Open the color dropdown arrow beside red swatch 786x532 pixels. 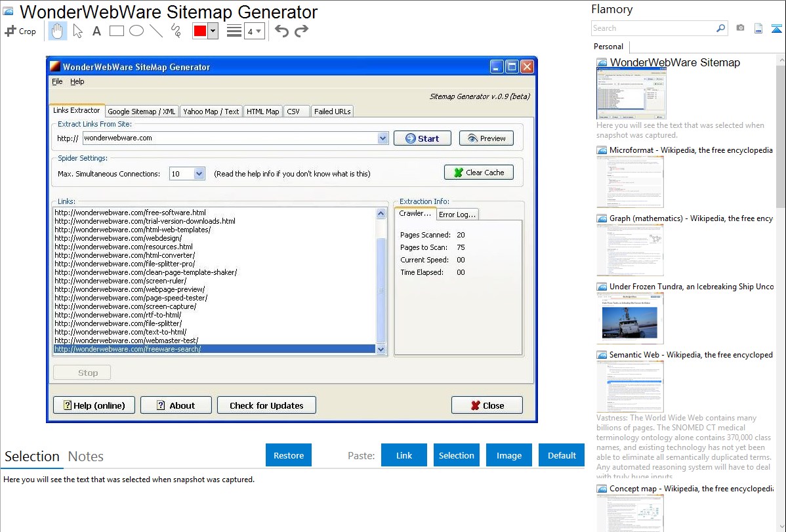pyautogui.click(x=213, y=31)
